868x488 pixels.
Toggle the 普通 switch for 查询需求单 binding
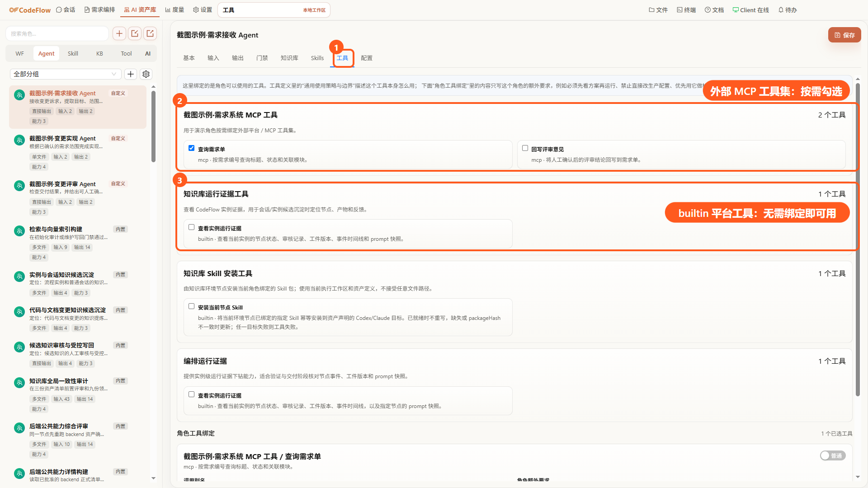coord(833,455)
